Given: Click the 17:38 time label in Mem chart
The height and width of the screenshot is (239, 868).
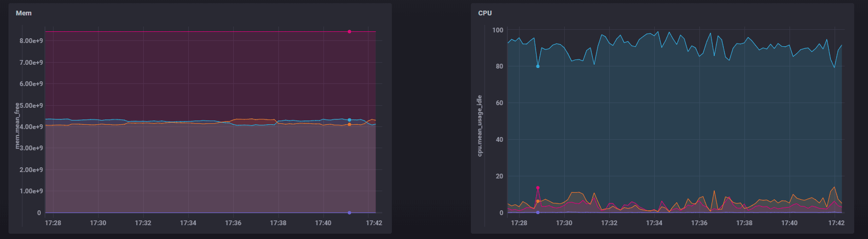Looking at the screenshot, I should point(278,223).
